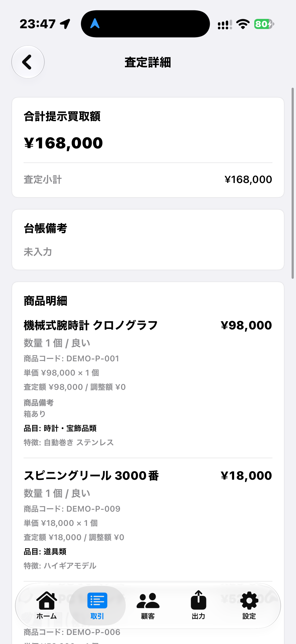Tap the ¥168,000 total purchase amount
Viewport: 296px width, 644px height.
click(x=63, y=143)
